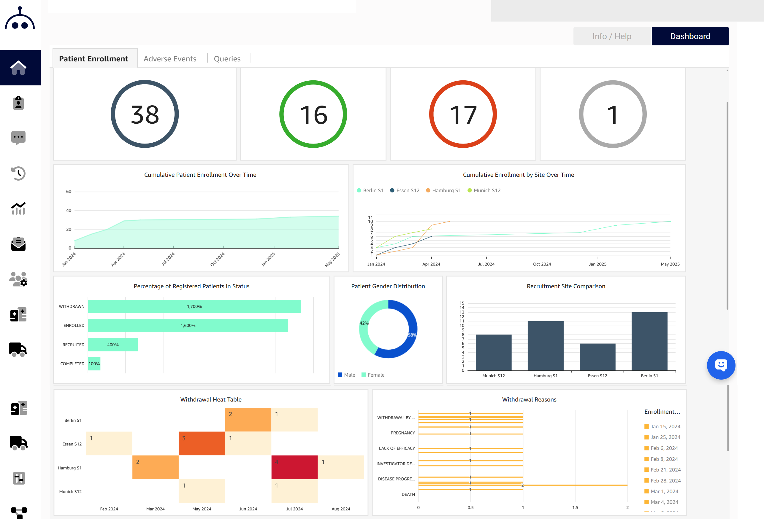The image size is (764, 532).
Task: Select the Home icon in the sidebar
Action: click(18, 68)
